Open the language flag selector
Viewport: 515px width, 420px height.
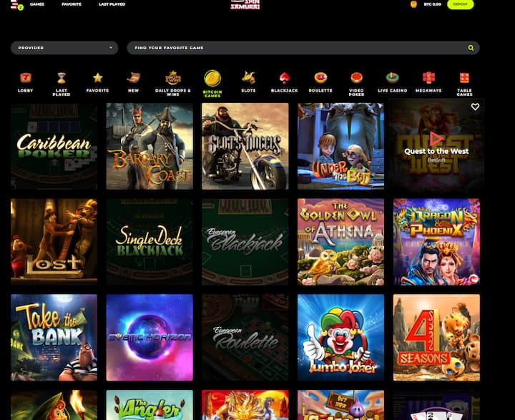coord(14,4)
